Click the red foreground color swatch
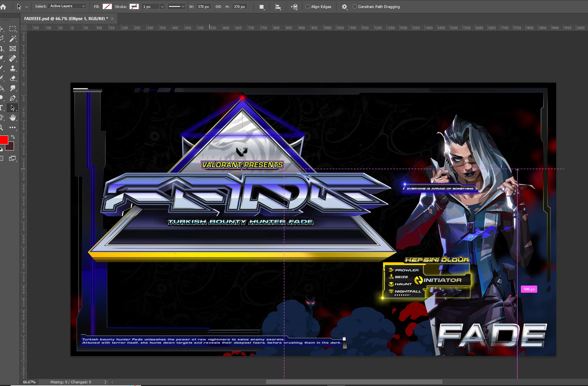Screen dimensions: 588x386 (x=3, y=140)
